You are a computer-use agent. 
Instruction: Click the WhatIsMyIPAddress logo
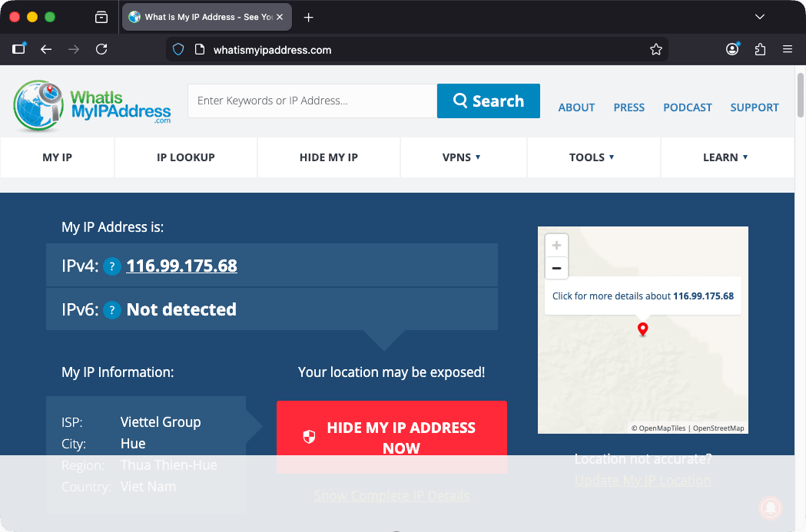coord(92,105)
